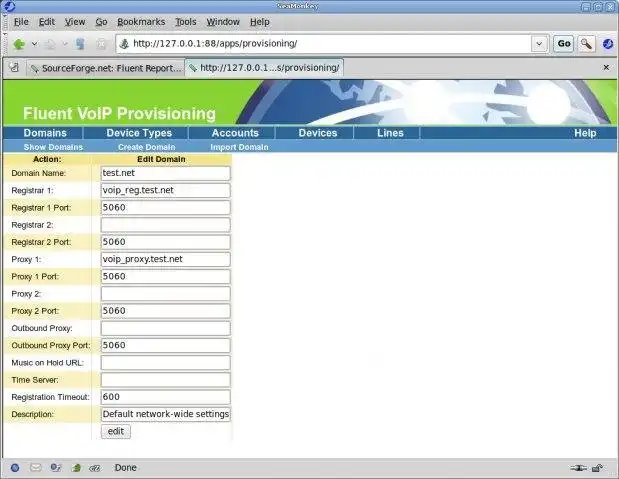Click the empty Registrar 2 field
Viewport: 619px width, 479px height.
(x=165, y=225)
